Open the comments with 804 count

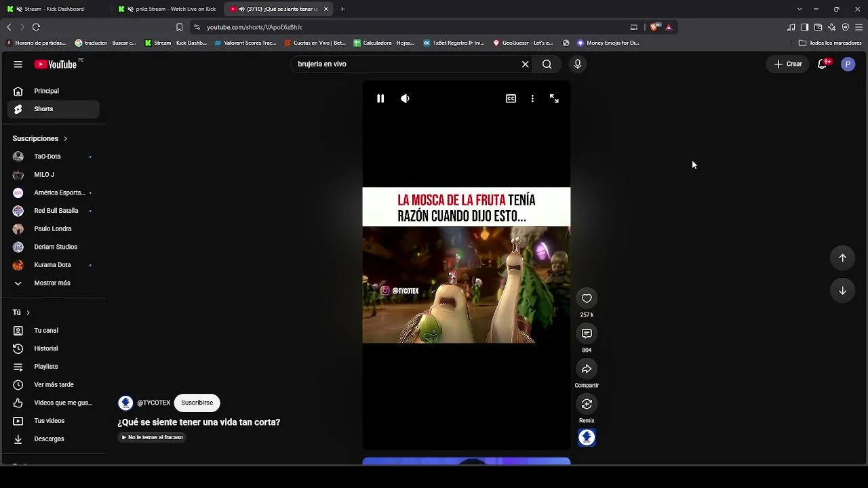[x=587, y=333]
